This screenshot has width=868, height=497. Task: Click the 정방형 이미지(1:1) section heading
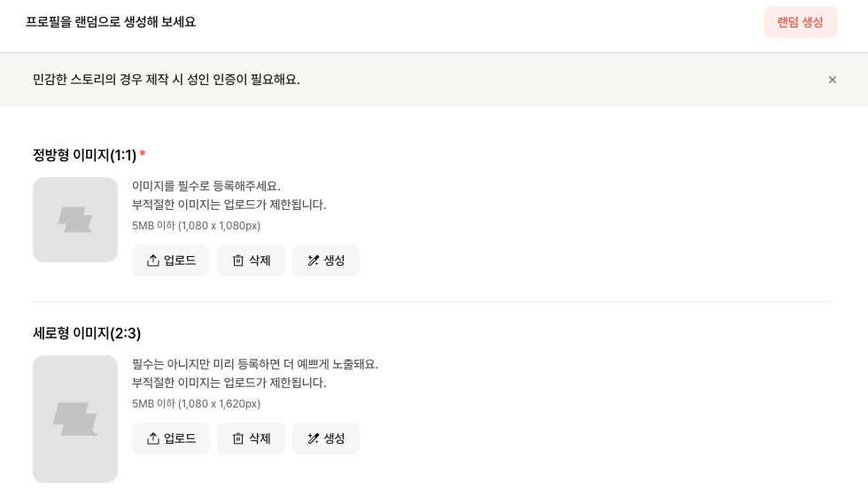point(84,155)
